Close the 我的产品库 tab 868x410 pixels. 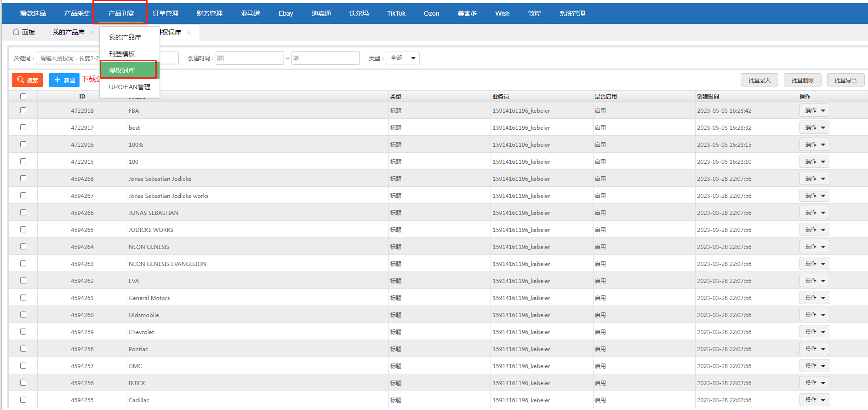(92, 32)
